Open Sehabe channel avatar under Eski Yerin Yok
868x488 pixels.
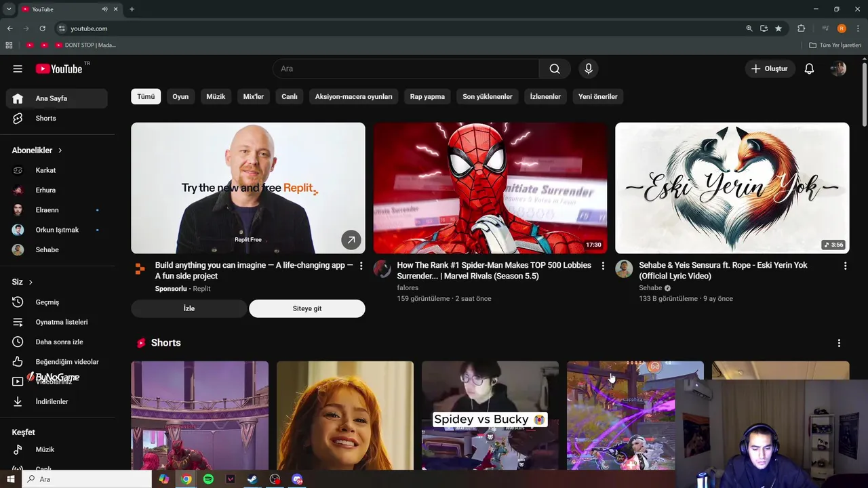pyautogui.click(x=624, y=269)
